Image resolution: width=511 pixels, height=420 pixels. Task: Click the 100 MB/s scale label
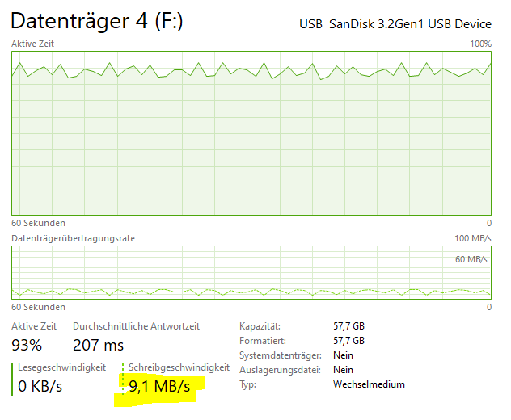point(473,239)
